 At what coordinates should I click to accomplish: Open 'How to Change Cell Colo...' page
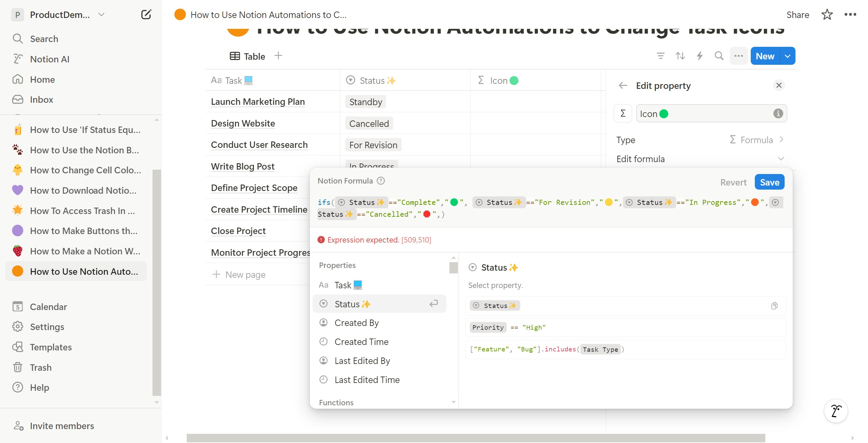[76, 170]
